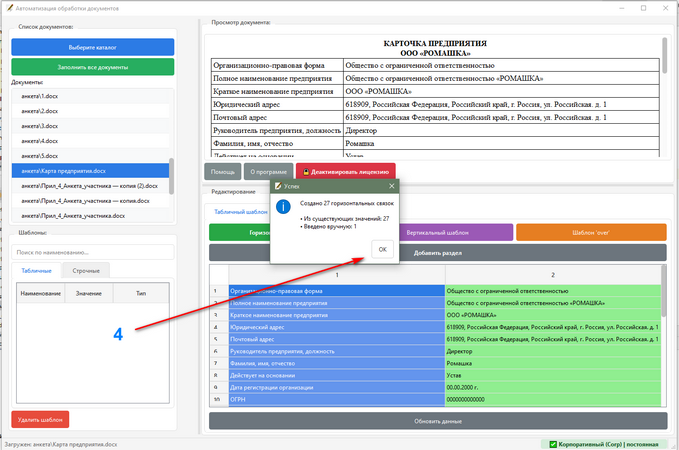The image size is (679, 450).
Task: Click the documents list scrollbar
Action: click(171, 176)
